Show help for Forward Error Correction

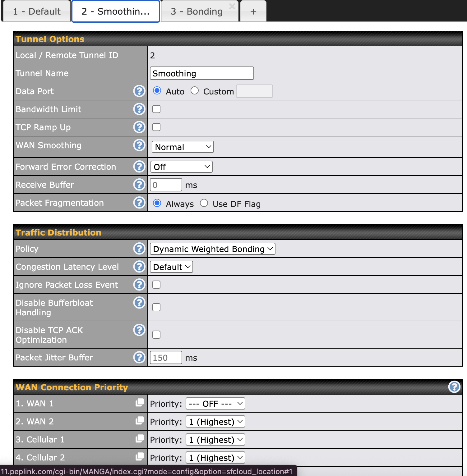[x=139, y=167]
